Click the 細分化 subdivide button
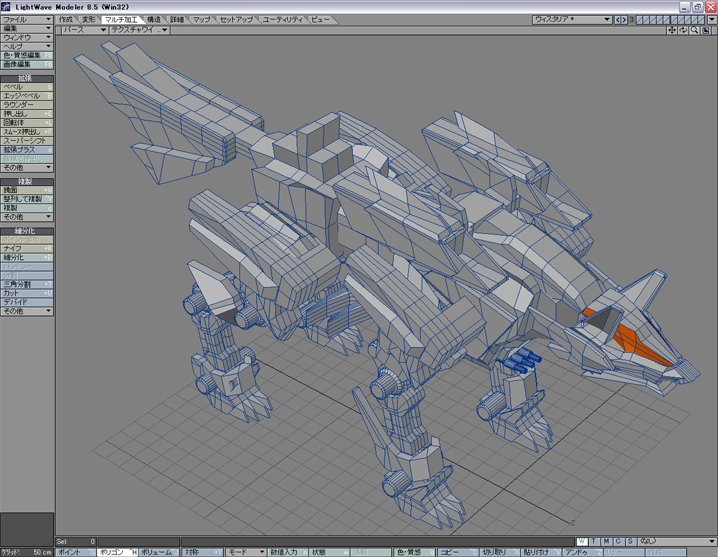Screen dimensions: 718x557 click(x=27, y=257)
